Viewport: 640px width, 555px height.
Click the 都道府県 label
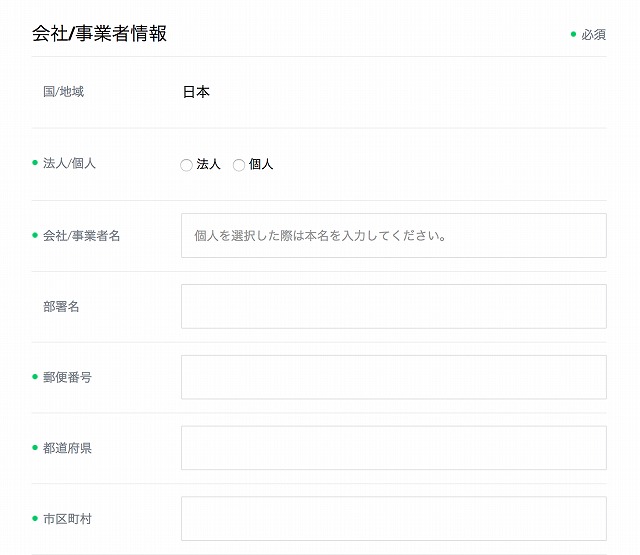point(67,448)
